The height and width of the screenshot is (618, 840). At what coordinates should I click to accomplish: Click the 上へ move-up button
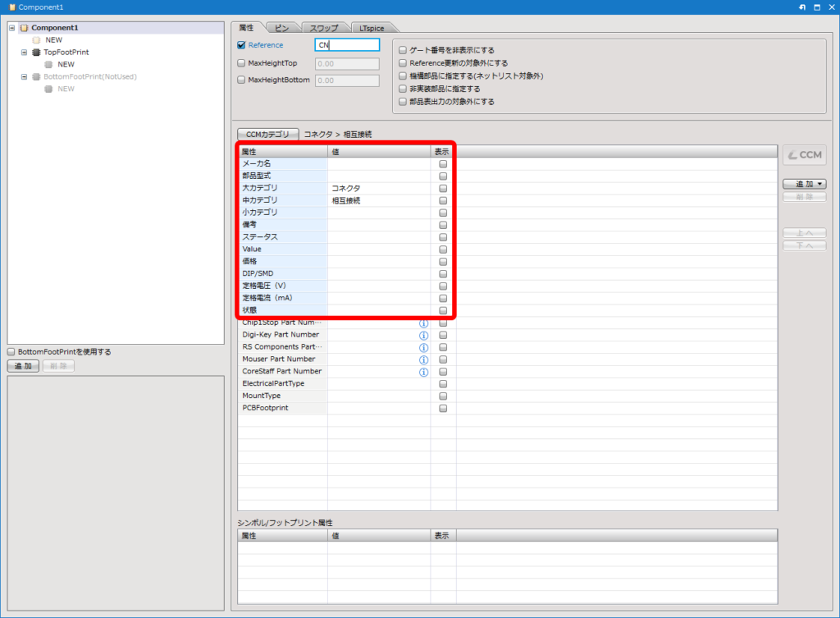[x=804, y=232]
